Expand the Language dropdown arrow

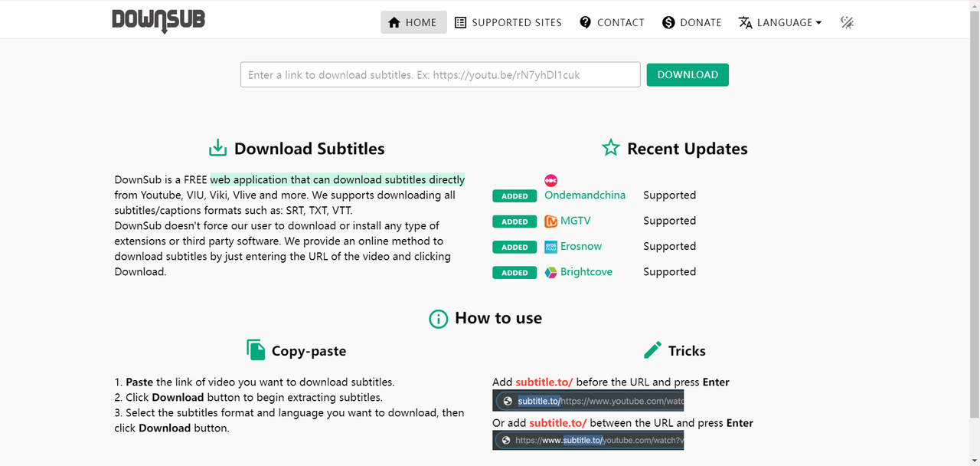point(818,23)
